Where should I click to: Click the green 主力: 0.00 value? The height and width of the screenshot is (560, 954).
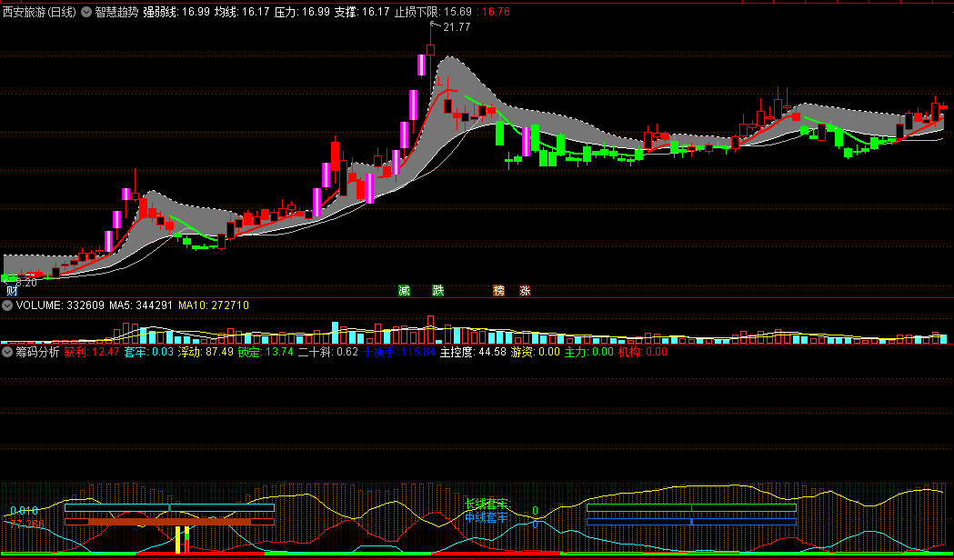[589, 352]
